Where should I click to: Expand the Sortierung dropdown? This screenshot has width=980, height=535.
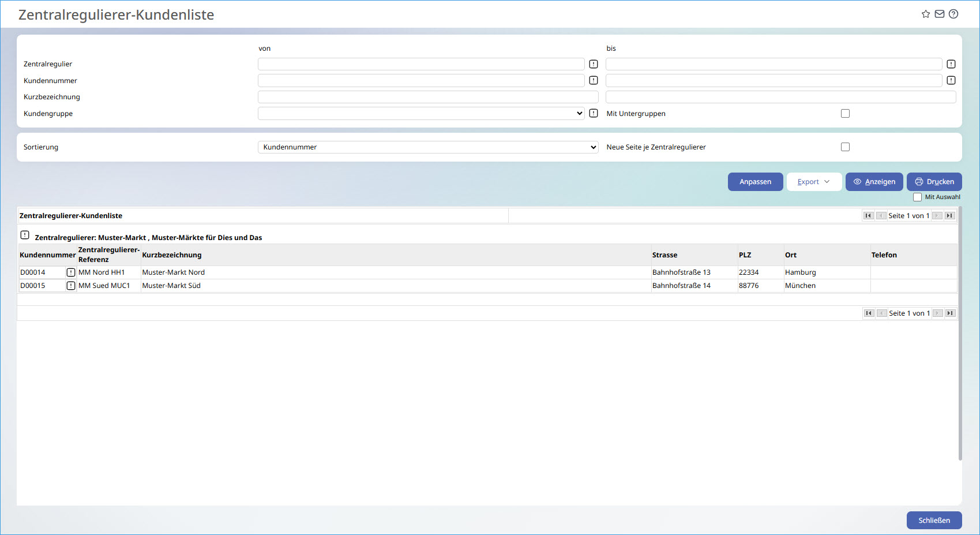pos(427,147)
